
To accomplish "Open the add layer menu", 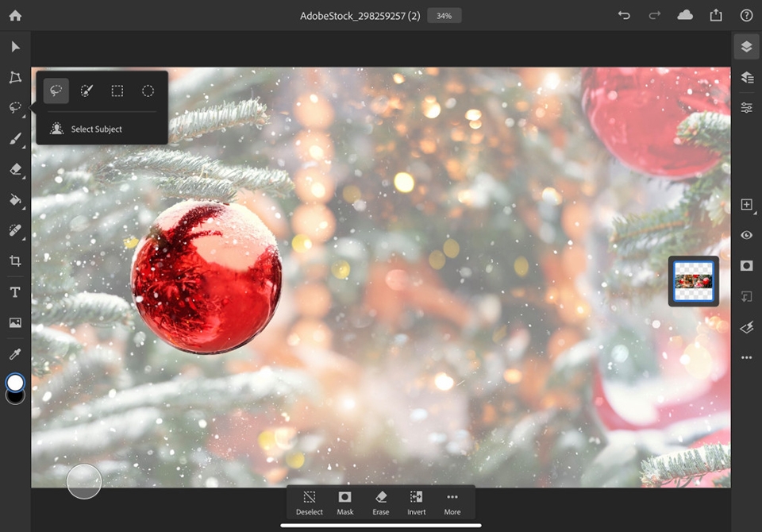I will click(745, 204).
